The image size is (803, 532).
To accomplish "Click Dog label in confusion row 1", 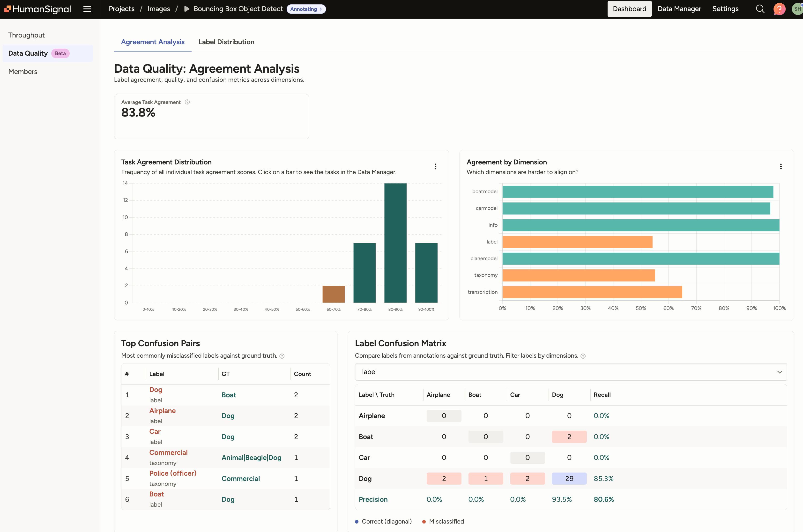I will coord(156,390).
